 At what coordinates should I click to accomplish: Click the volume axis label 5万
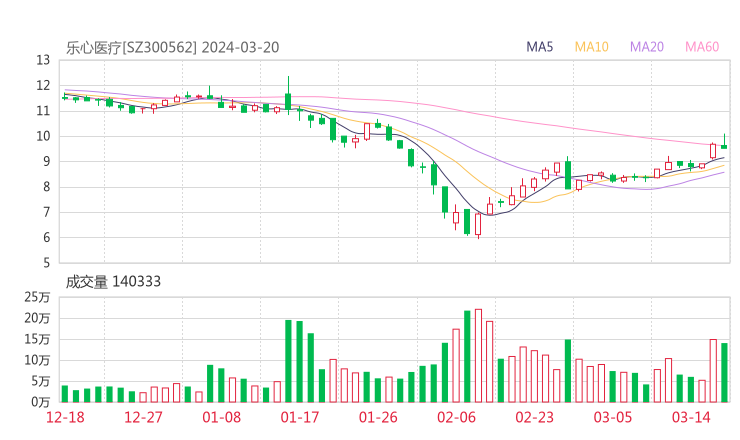tap(40, 381)
